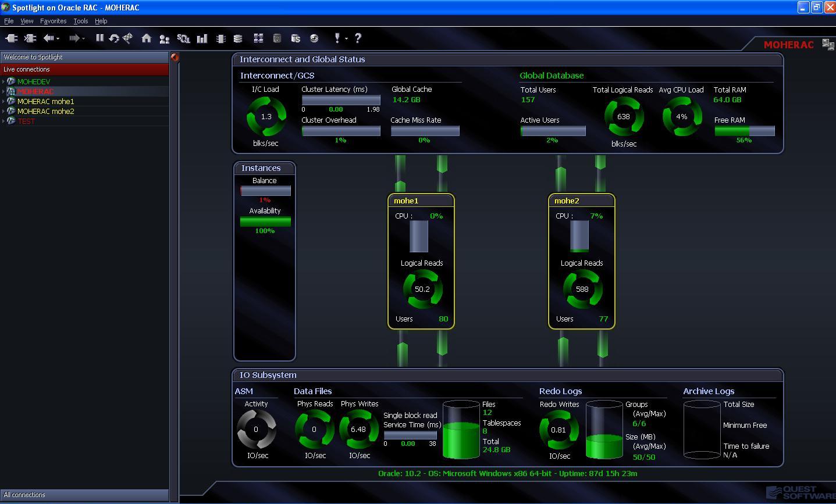
Task: Open the SQL analysis toolbar icon
Action: point(183,38)
